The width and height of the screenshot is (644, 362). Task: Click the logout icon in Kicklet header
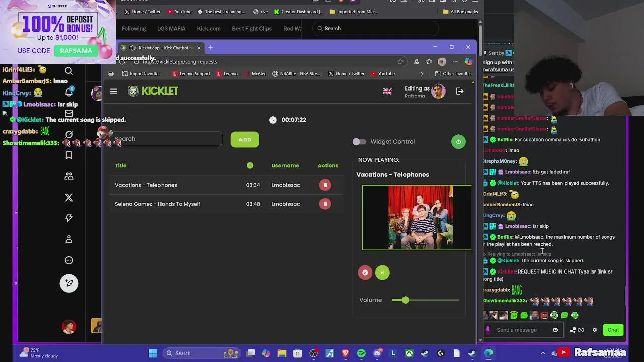460,91
